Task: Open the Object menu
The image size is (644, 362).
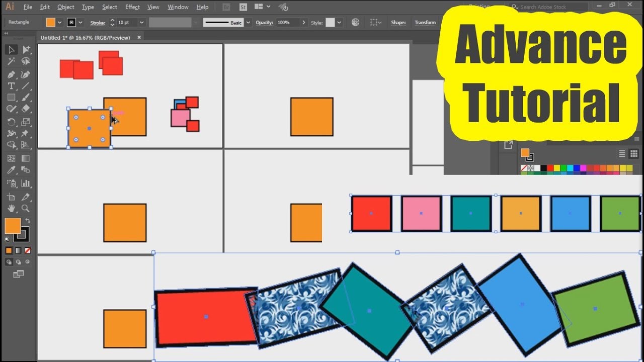Action: [66, 7]
